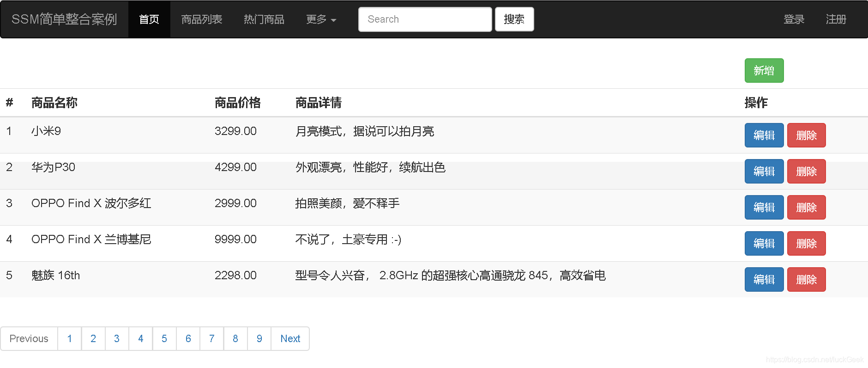Go to the Previous page
The height and width of the screenshot is (368, 868).
pyautogui.click(x=29, y=339)
